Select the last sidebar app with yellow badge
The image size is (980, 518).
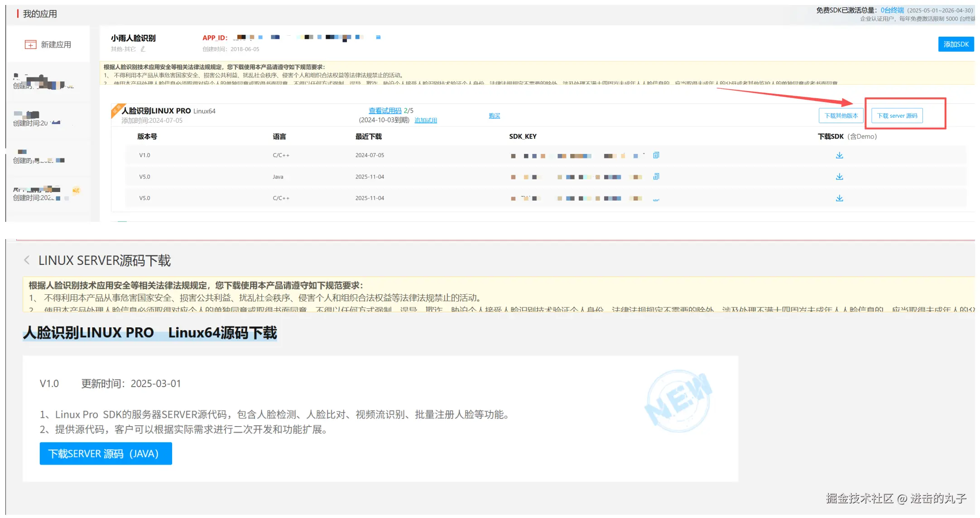point(43,193)
